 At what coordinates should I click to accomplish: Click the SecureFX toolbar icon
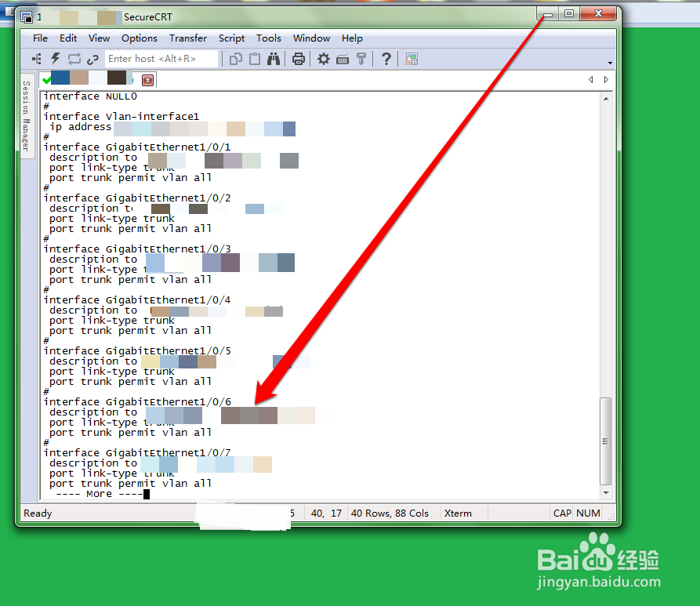tap(412, 59)
